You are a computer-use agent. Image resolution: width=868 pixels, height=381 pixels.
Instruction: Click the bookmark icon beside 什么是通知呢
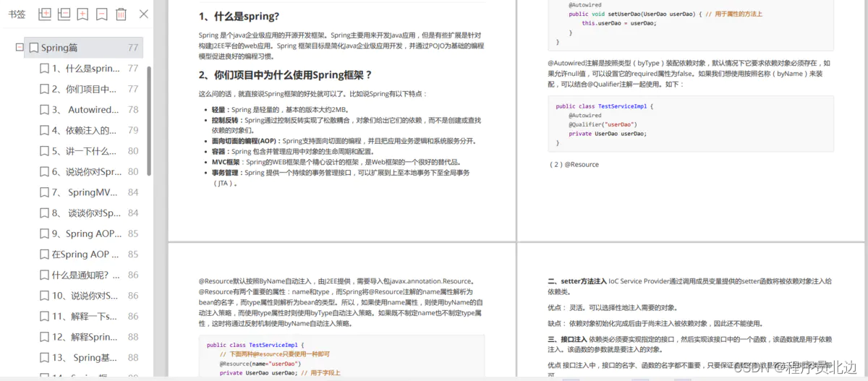click(x=44, y=275)
